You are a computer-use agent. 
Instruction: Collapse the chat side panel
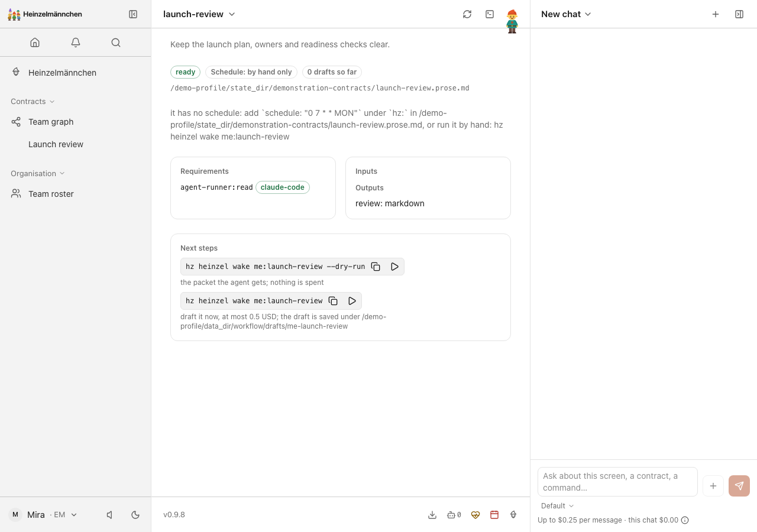pos(739,14)
